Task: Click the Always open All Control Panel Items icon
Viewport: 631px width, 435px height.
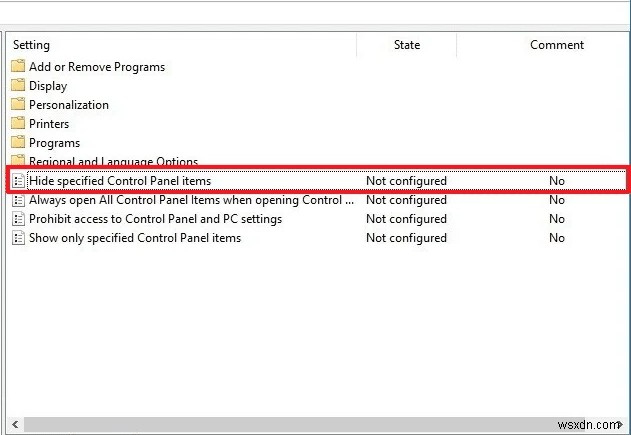Action: click(x=18, y=200)
